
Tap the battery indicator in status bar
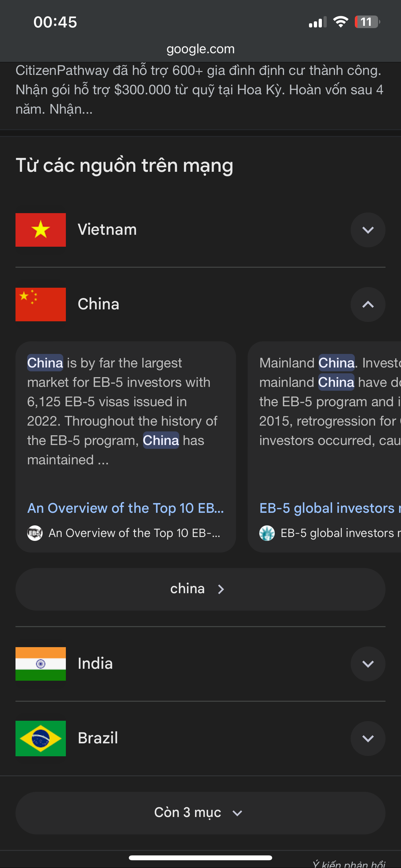367,22
